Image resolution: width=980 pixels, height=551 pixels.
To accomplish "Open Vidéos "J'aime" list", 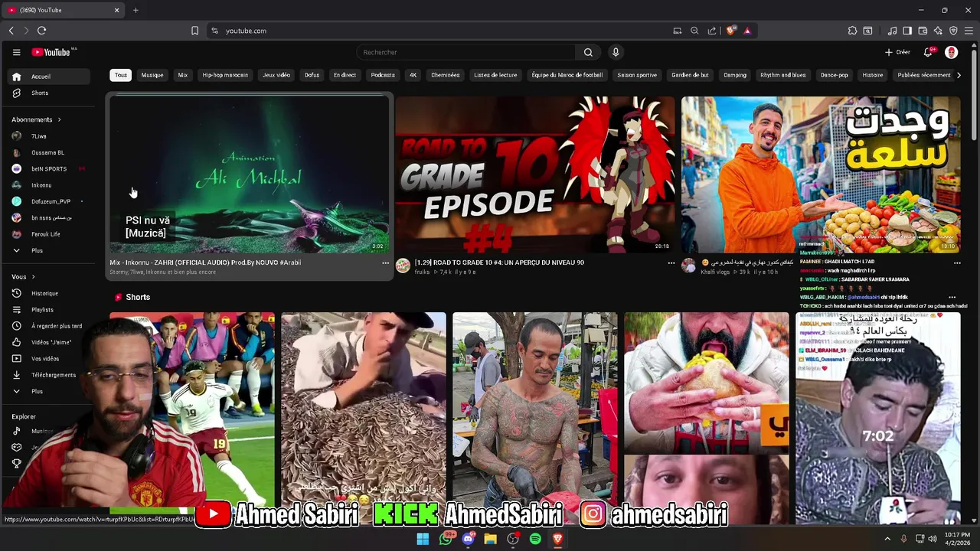I will [48, 342].
